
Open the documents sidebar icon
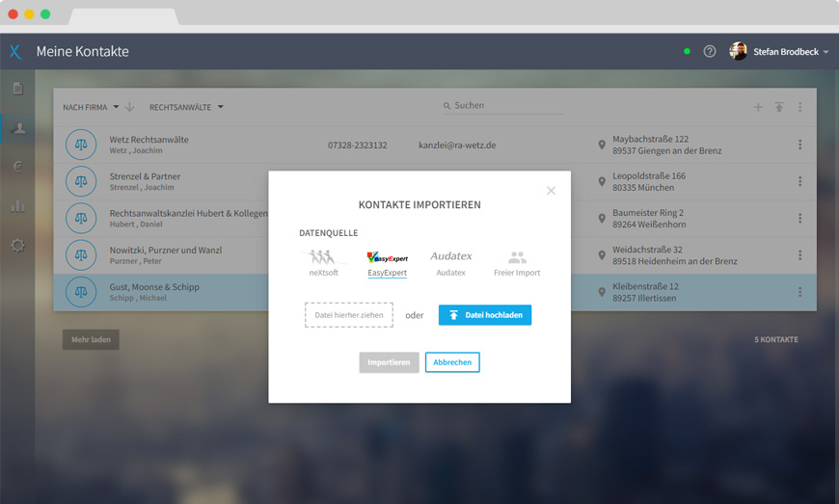(17, 89)
